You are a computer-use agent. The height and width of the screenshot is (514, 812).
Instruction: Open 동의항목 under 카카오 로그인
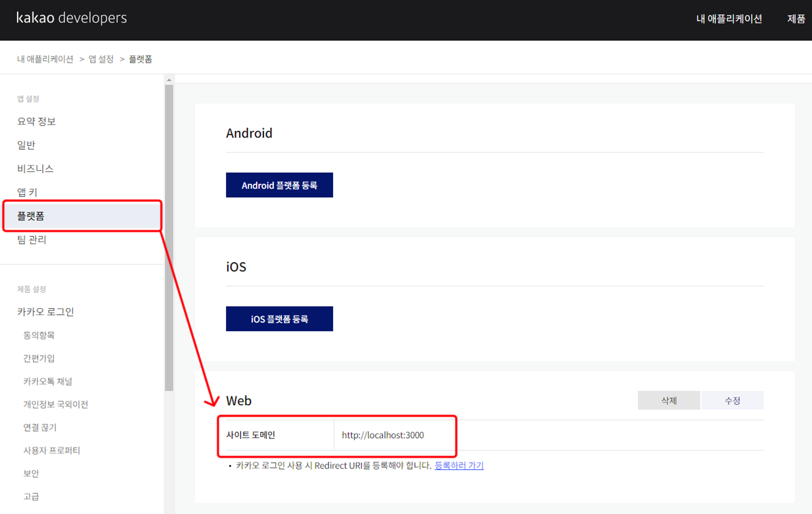tap(39, 335)
